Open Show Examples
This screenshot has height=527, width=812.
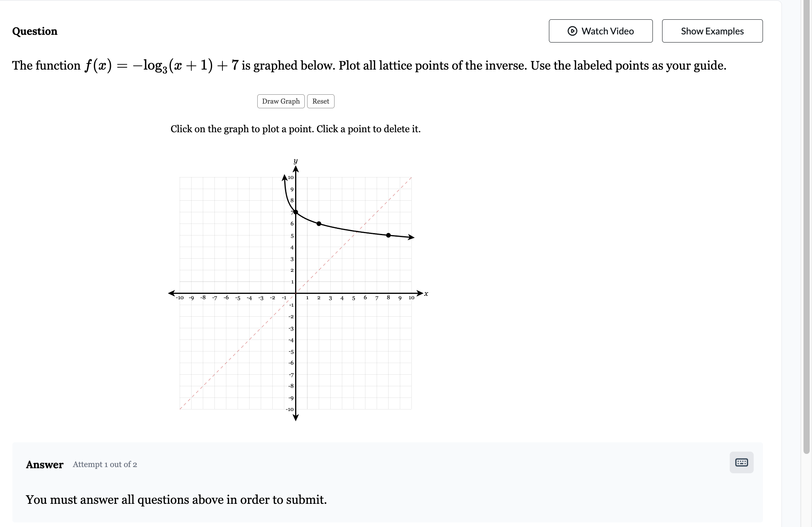712,31
